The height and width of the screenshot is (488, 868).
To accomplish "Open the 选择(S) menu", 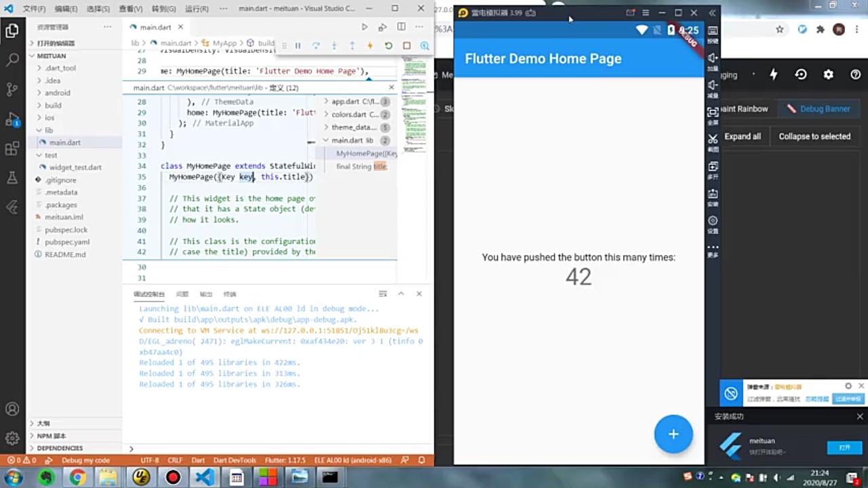I will click(x=98, y=9).
